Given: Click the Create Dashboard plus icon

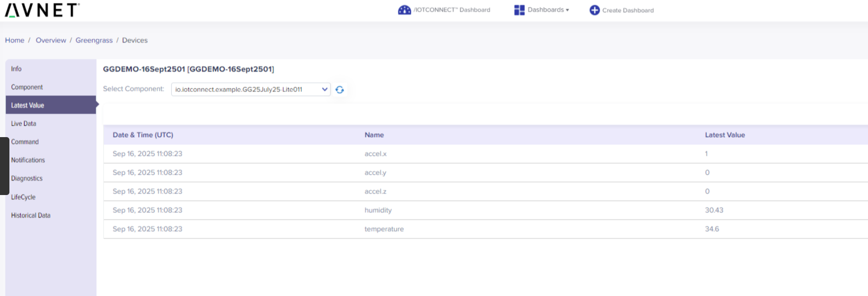Looking at the screenshot, I should (x=594, y=10).
